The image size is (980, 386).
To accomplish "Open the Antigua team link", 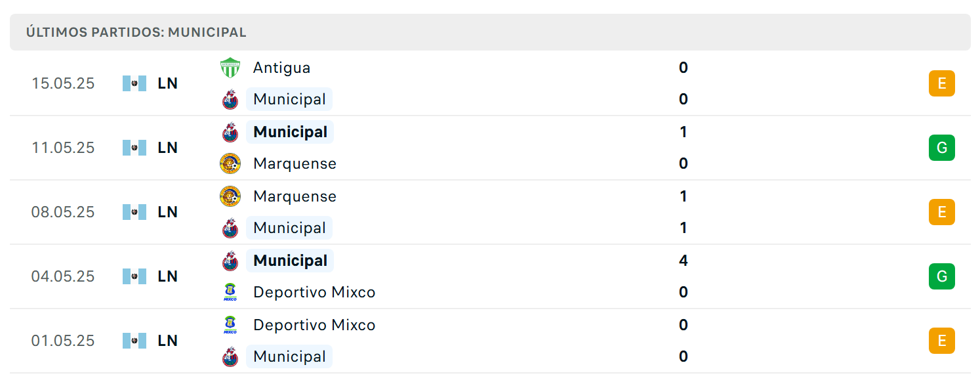I will coord(281,68).
